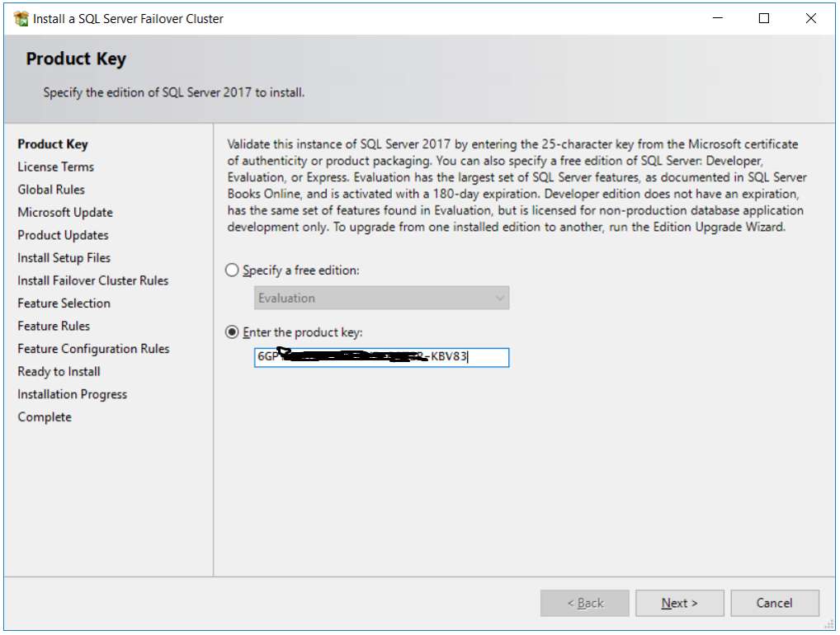
Task: Click the product key description paragraph
Action: (517, 186)
